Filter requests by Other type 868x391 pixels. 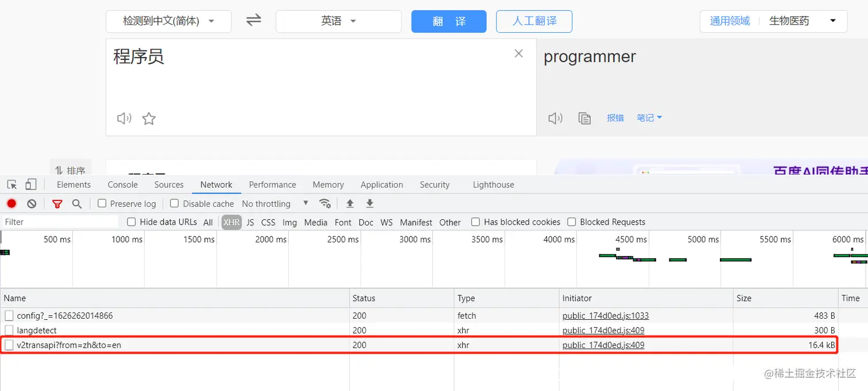point(450,222)
